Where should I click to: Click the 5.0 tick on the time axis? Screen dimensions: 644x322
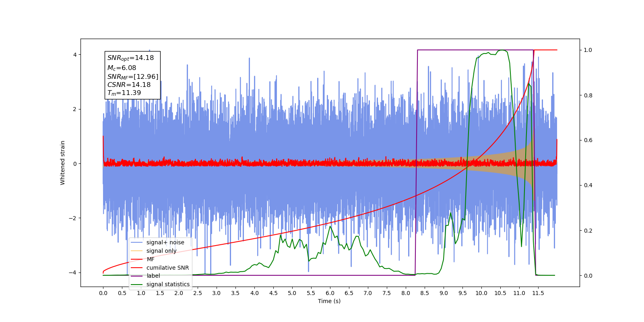(292, 293)
